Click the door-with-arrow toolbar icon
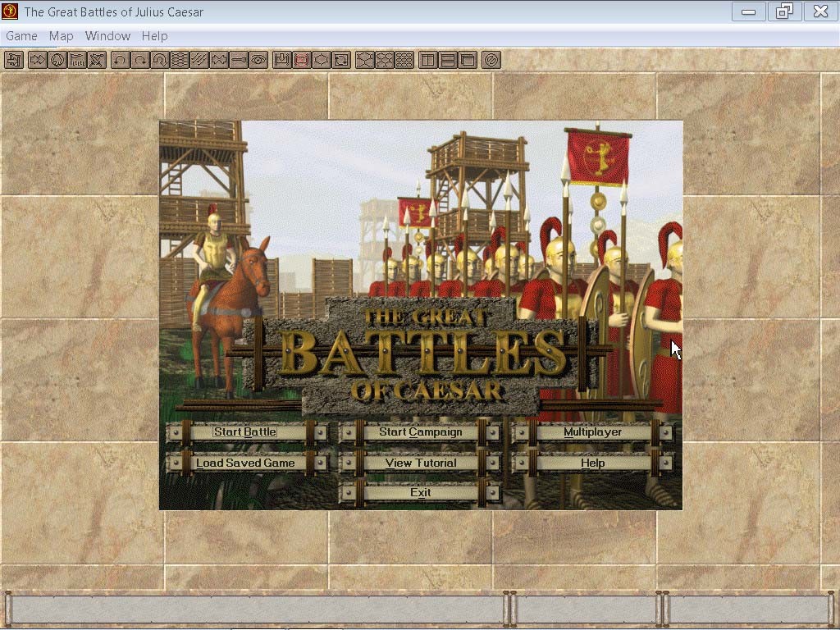 point(15,59)
